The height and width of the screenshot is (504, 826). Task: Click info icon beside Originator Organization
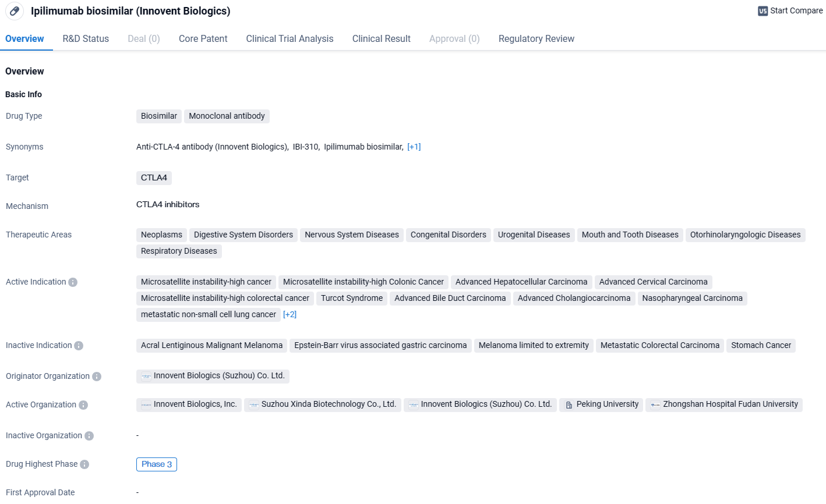97,377
